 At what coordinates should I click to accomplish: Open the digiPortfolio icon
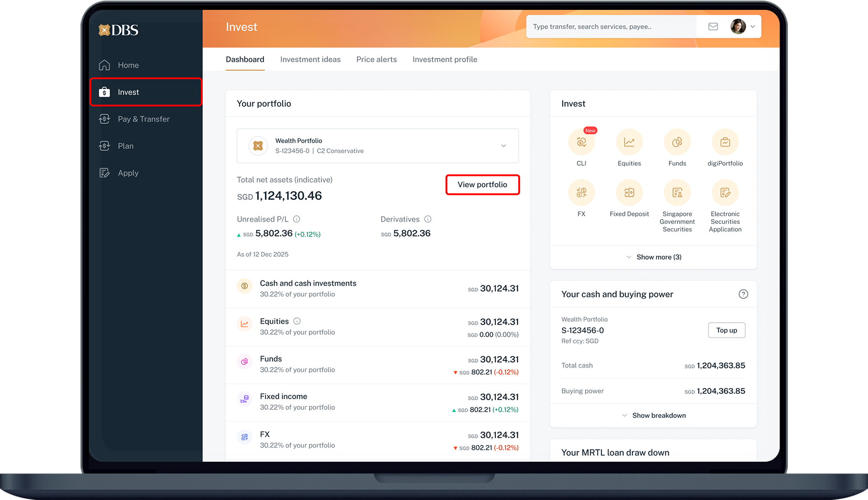pos(725,142)
